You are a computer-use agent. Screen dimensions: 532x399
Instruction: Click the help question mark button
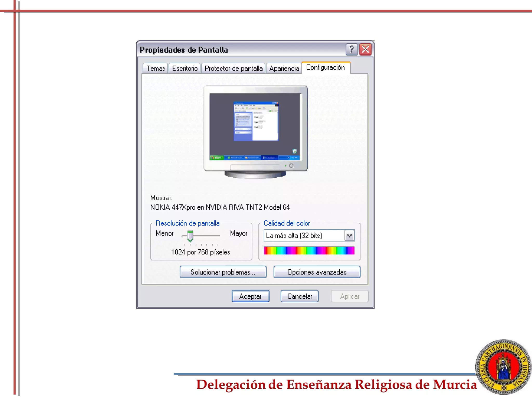pyautogui.click(x=351, y=49)
